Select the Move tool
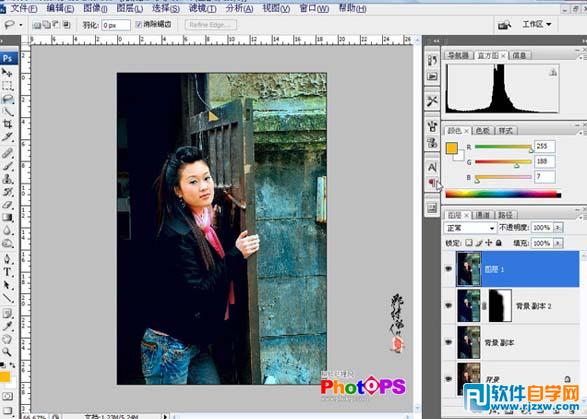This screenshot has width=587, height=419. click(7, 73)
